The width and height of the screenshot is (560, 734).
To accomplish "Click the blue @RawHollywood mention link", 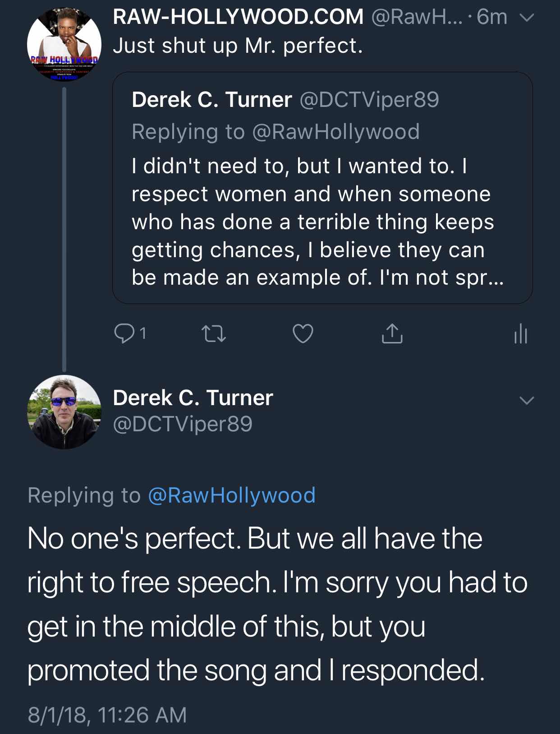I will [231, 495].
